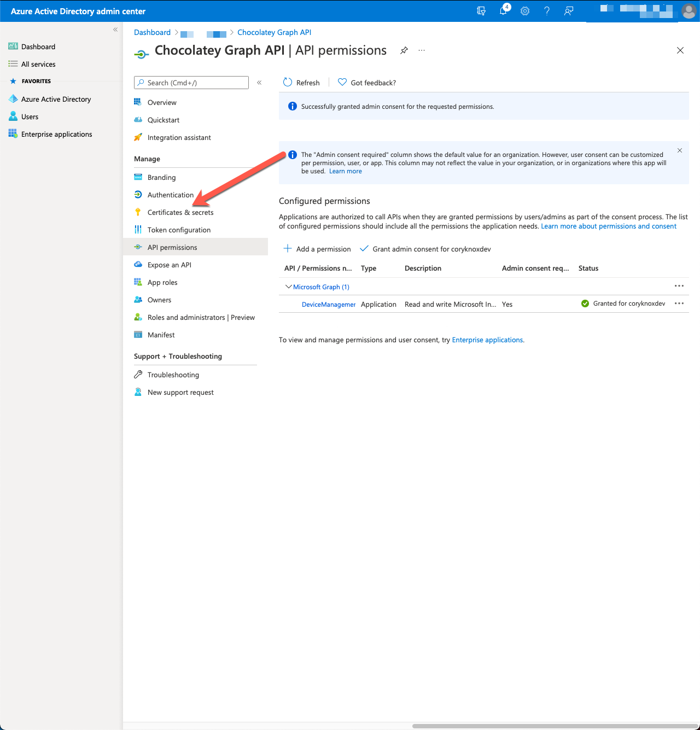Viewport: 700px width, 730px height.
Task: Click the Dashboard breadcrumb link
Action: pos(152,32)
